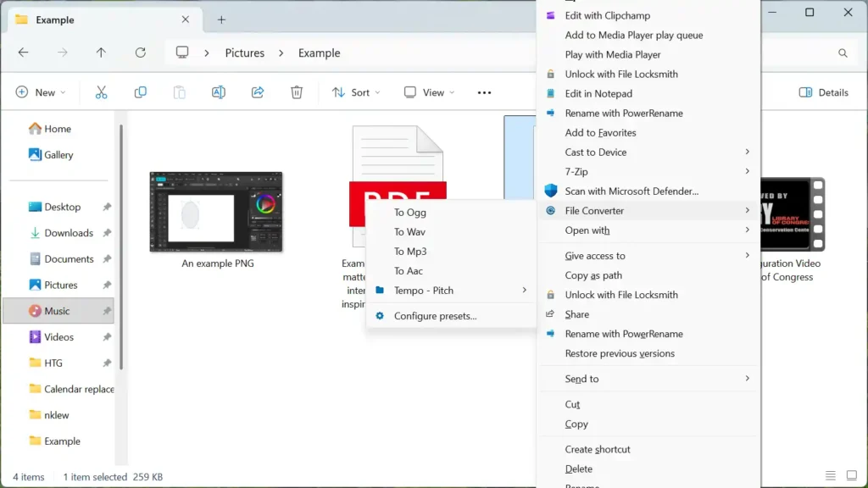Click the Paste icon in the toolbar
Viewport: 868px width, 488px height.
[179, 92]
